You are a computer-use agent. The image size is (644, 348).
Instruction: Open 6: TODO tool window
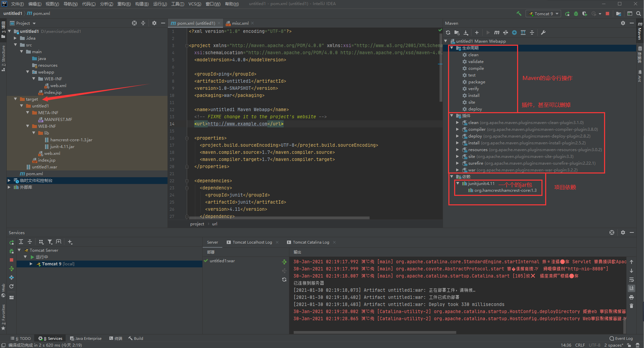21,338
